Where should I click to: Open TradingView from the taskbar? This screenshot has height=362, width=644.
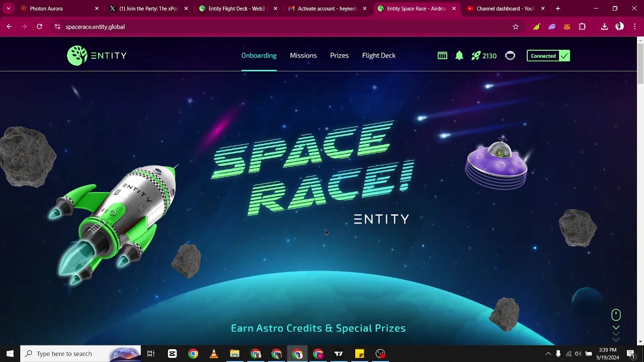[x=339, y=353]
